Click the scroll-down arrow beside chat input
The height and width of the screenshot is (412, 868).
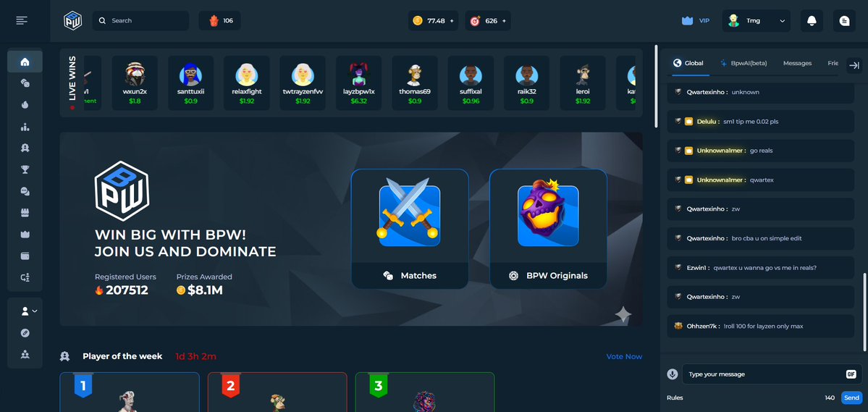click(673, 374)
